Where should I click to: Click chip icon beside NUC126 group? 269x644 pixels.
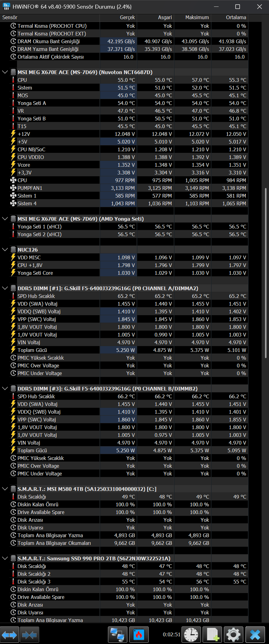13,250
